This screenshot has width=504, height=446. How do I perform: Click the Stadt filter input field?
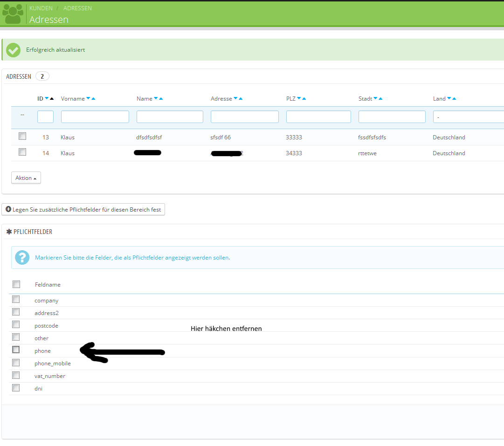[392, 117]
